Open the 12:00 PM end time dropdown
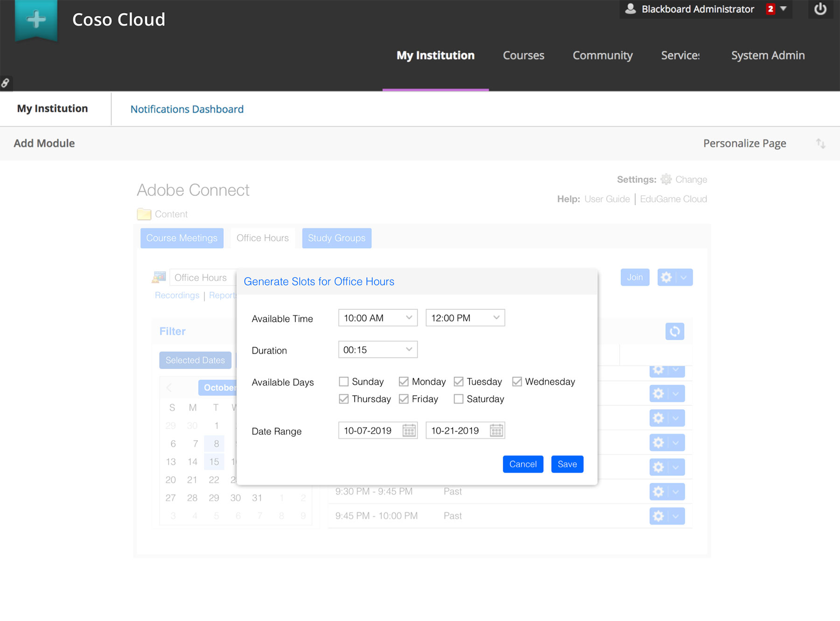The image size is (840, 621). [x=465, y=318]
